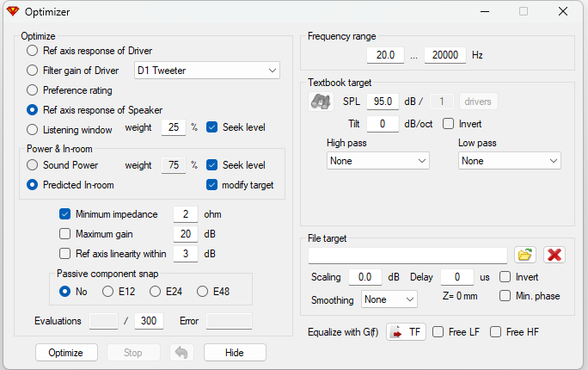Viewport: 588px width, 370px height.
Task: Minimize the Optimizer window
Action: (x=485, y=12)
